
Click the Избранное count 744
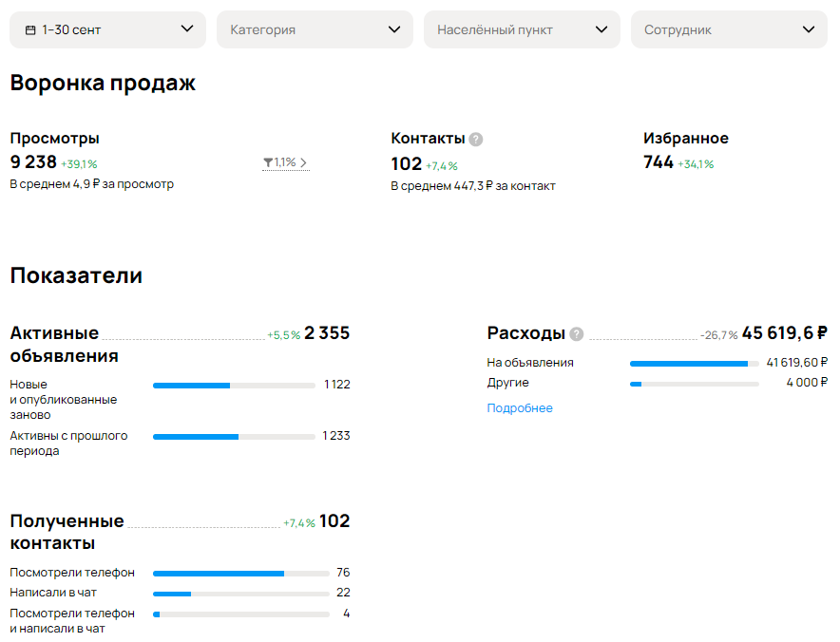(659, 161)
